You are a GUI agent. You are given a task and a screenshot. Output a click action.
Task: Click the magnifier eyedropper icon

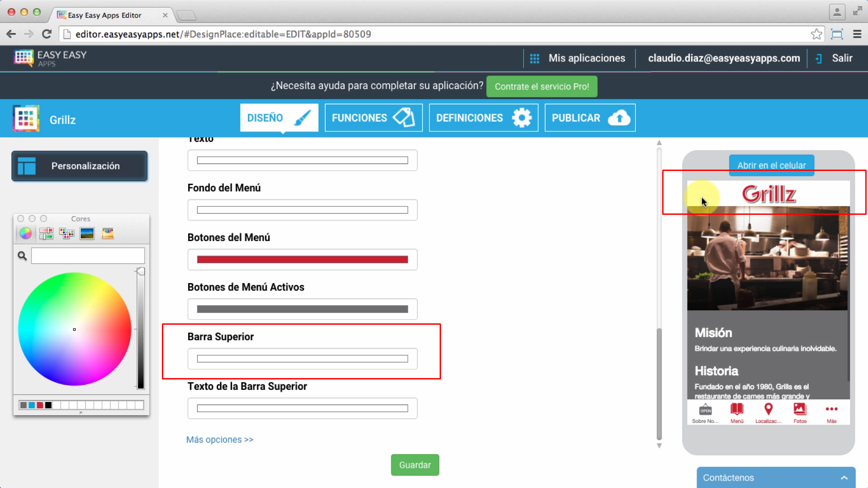[x=22, y=256]
